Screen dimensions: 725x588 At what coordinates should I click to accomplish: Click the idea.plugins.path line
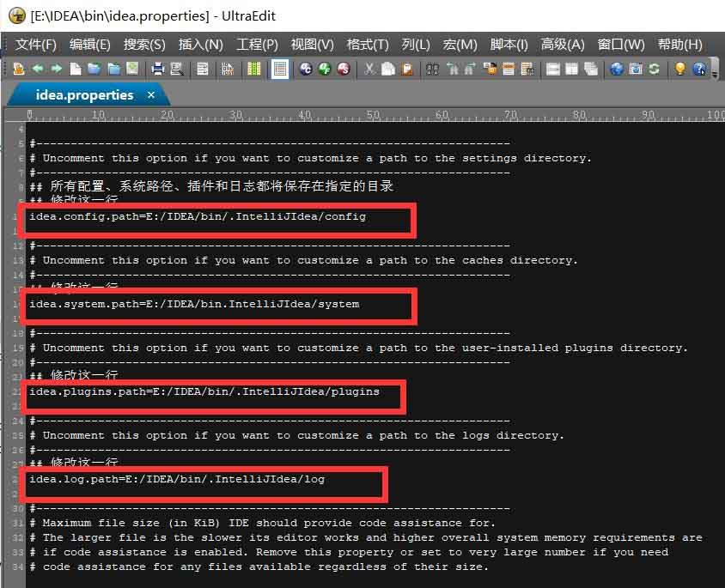tap(204, 391)
